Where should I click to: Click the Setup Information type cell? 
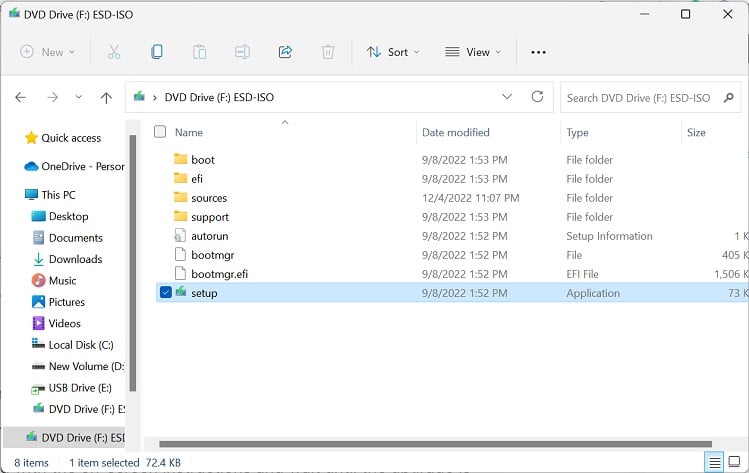coord(609,236)
